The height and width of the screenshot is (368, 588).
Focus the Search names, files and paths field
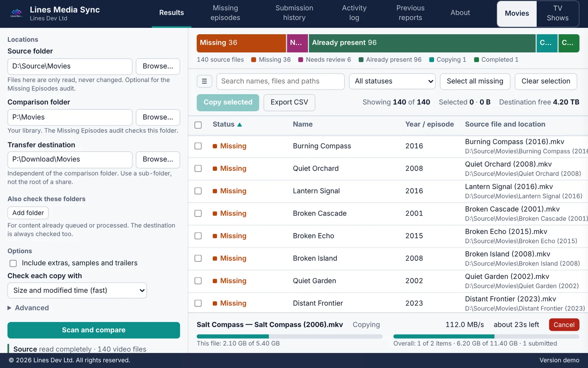(x=280, y=81)
